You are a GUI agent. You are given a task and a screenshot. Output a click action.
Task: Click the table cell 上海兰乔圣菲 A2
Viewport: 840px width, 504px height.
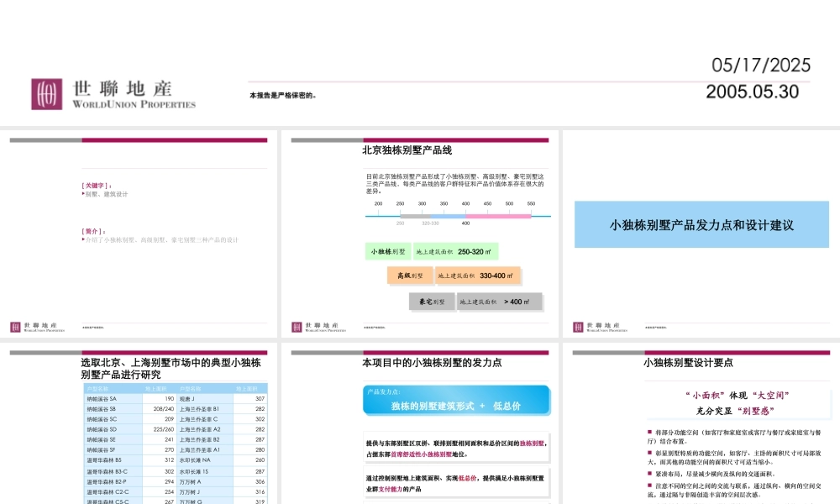(x=205, y=429)
